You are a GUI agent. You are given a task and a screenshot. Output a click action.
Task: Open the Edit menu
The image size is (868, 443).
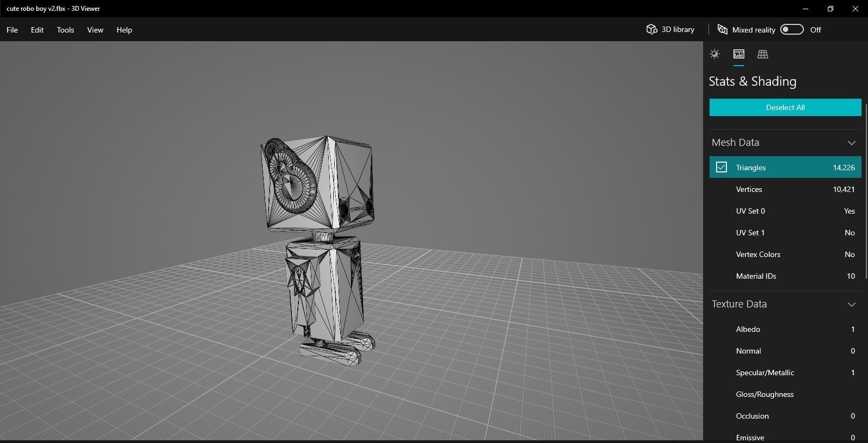click(x=37, y=30)
